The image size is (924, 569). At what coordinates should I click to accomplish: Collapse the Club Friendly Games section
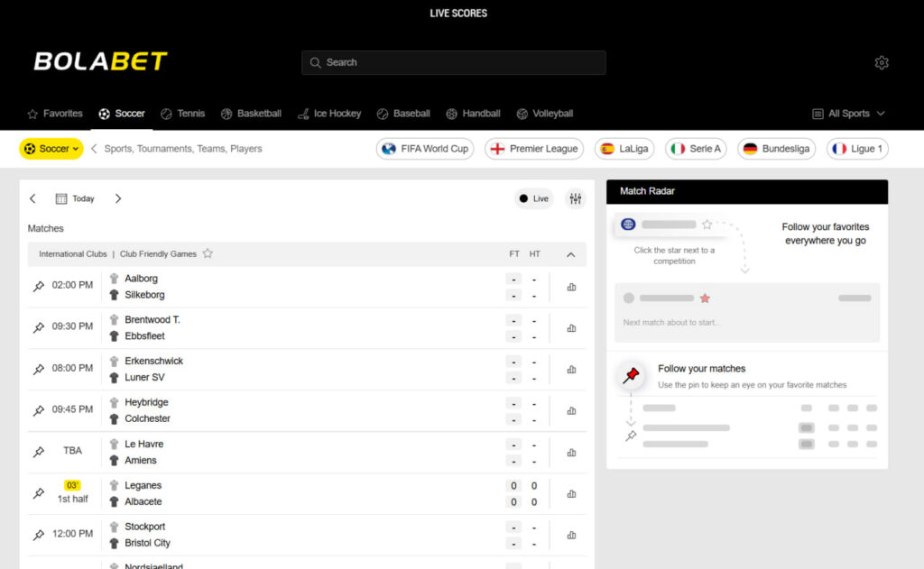tap(570, 254)
